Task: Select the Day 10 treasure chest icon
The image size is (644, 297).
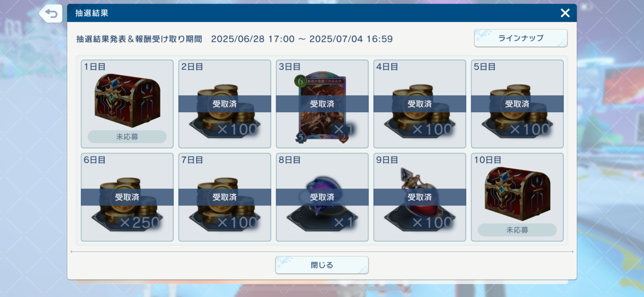Action: coord(517,194)
